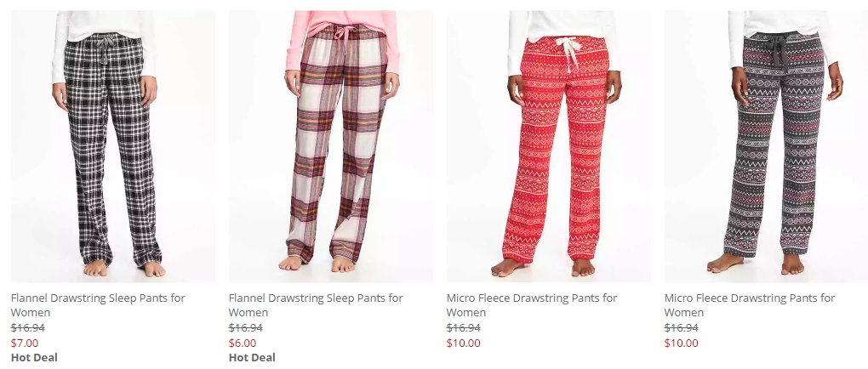Select the $7.00 sale price
The height and width of the screenshot is (369, 868).
(25, 343)
